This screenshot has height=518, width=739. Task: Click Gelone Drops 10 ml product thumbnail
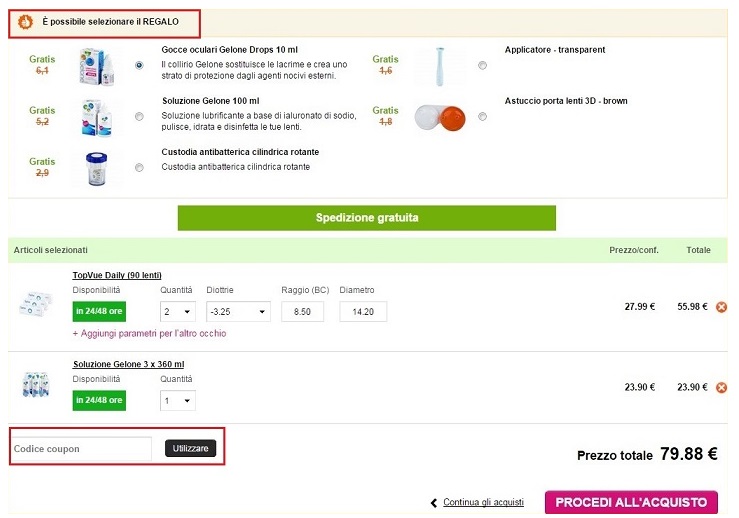tap(96, 66)
